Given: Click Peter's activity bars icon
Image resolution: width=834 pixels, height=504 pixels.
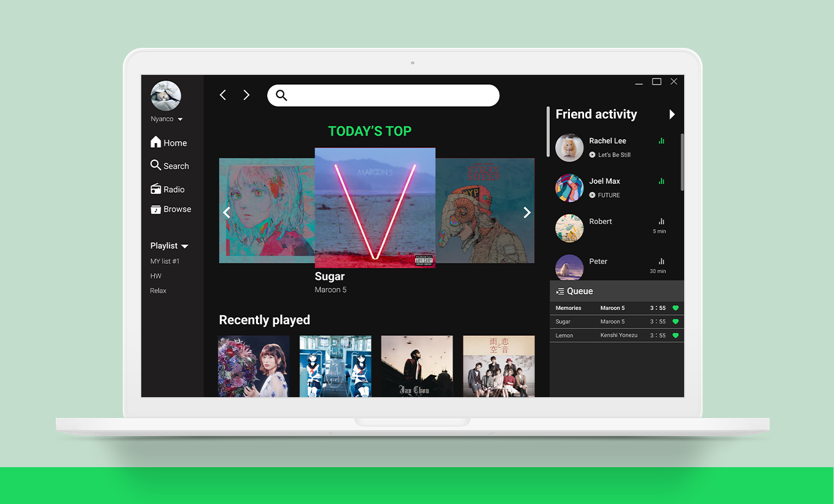Looking at the screenshot, I should click(661, 261).
